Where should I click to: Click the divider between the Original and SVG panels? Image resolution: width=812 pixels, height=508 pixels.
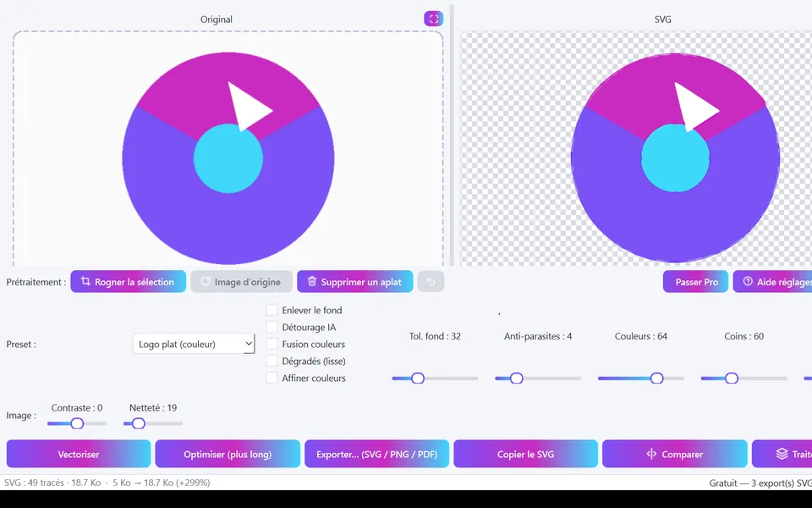452,135
